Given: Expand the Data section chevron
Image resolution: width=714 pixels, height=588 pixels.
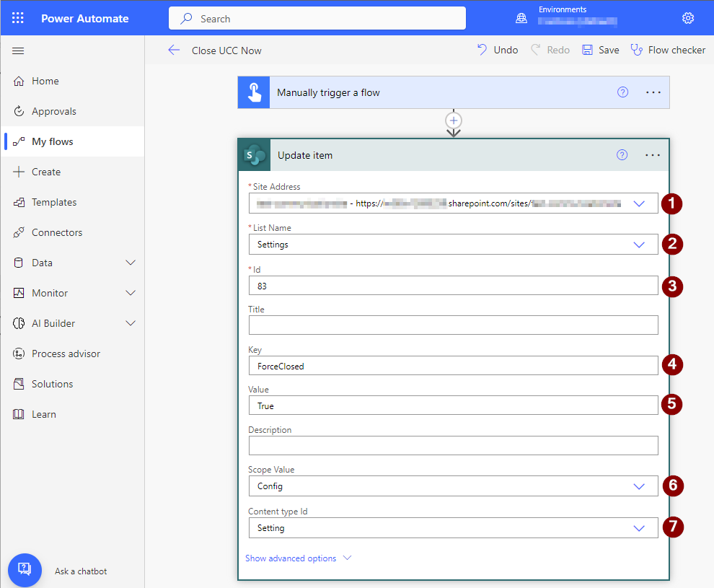Looking at the screenshot, I should coord(131,263).
